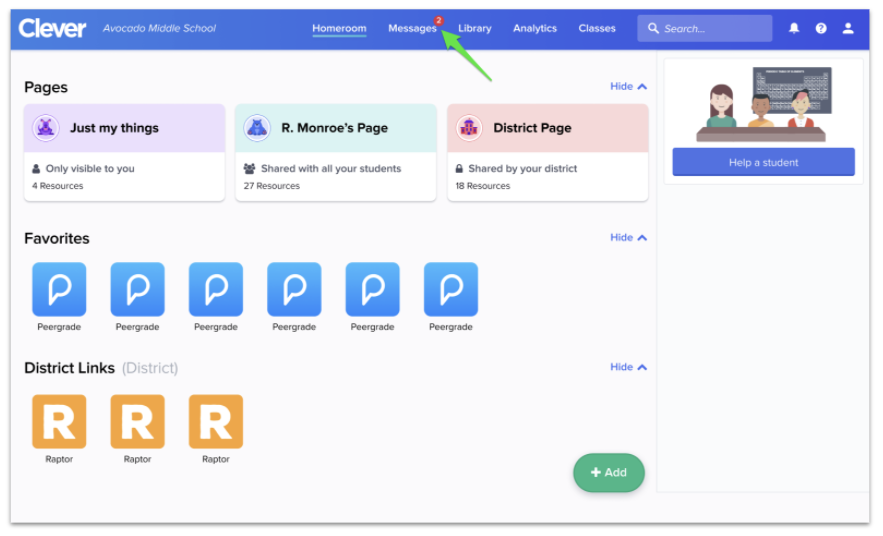Click the notifications bell icon
This screenshot has width=883, height=536.
pos(794,29)
